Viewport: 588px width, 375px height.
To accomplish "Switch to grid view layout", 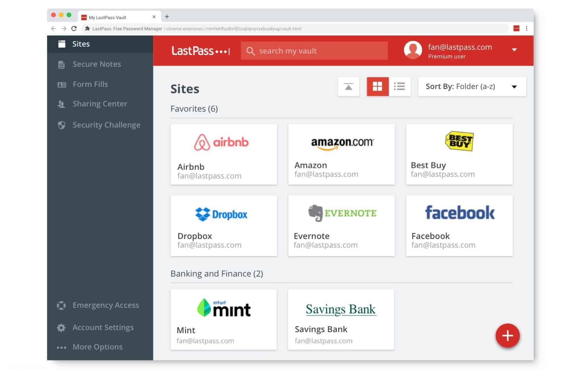I will (378, 87).
